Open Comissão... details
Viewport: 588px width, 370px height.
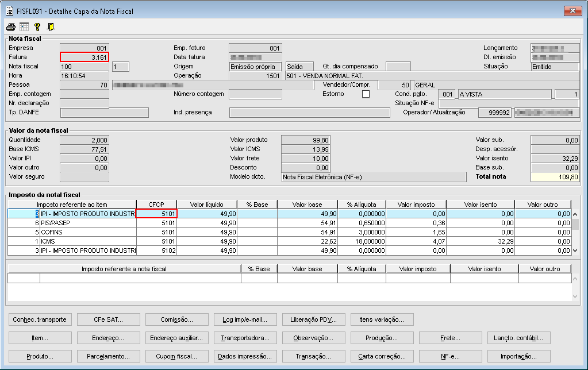[176, 320]
